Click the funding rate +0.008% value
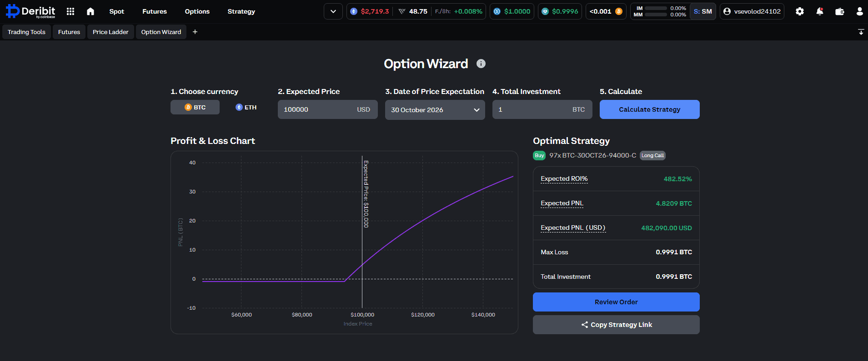The height and width of the screenshot is (361, 868). tap(468, 11)
